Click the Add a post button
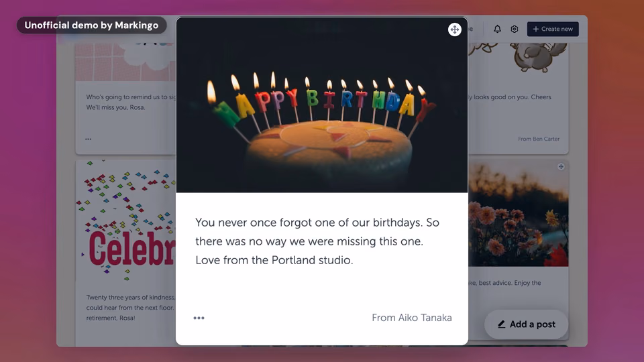Image resolution: width=644 pixels, height=362 pixels. coord(526,324)
